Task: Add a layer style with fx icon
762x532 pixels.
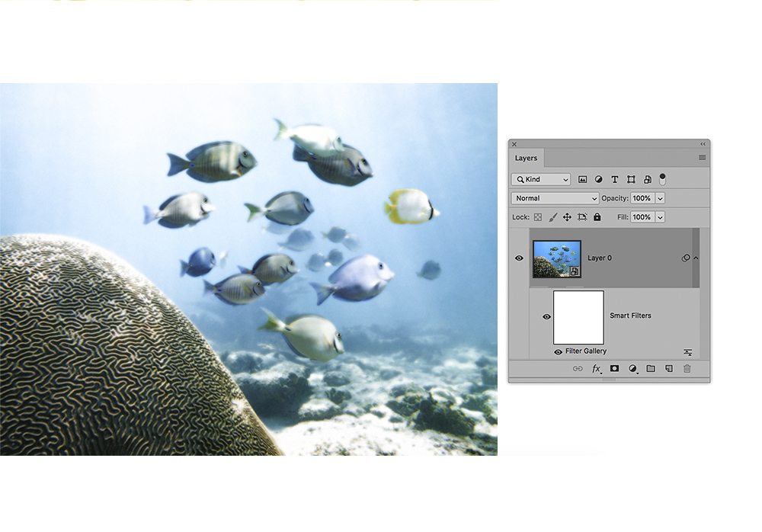Action: (597, 369)
